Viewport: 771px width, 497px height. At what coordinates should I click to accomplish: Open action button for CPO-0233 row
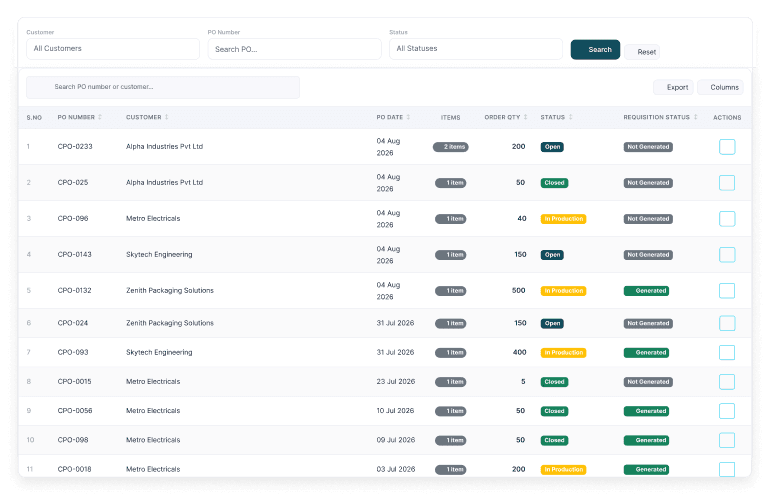[727, 146]
